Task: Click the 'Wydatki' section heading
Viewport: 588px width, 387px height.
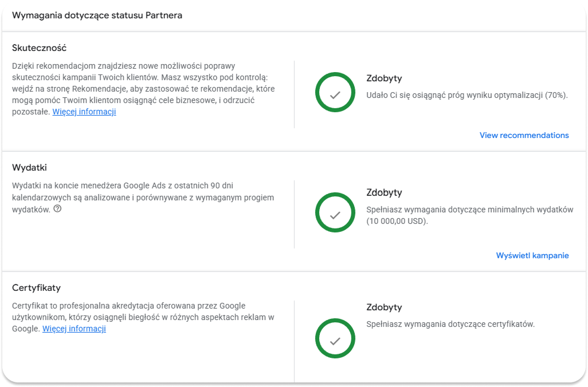Action: pyautogui.click(x=29, y=168)
